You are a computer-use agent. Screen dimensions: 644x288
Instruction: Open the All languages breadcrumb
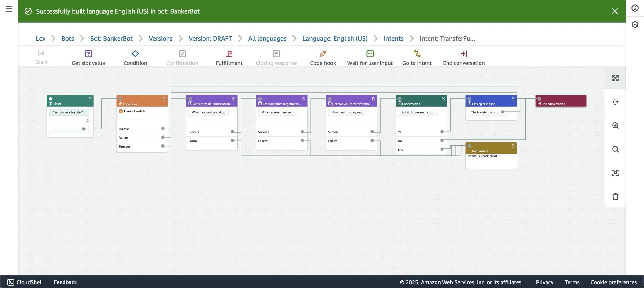click(267, 38)
